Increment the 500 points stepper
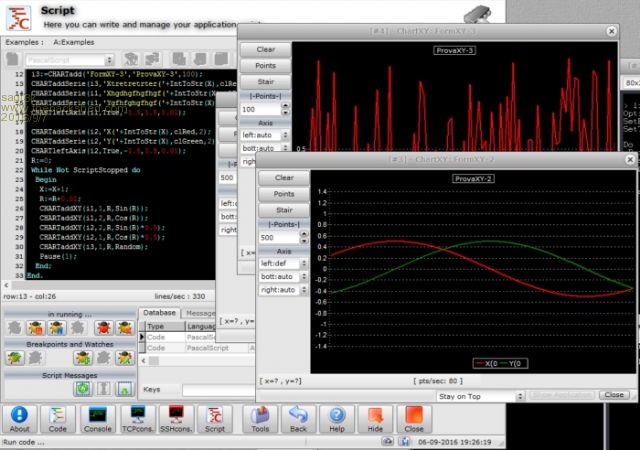 tap(305, 235)
